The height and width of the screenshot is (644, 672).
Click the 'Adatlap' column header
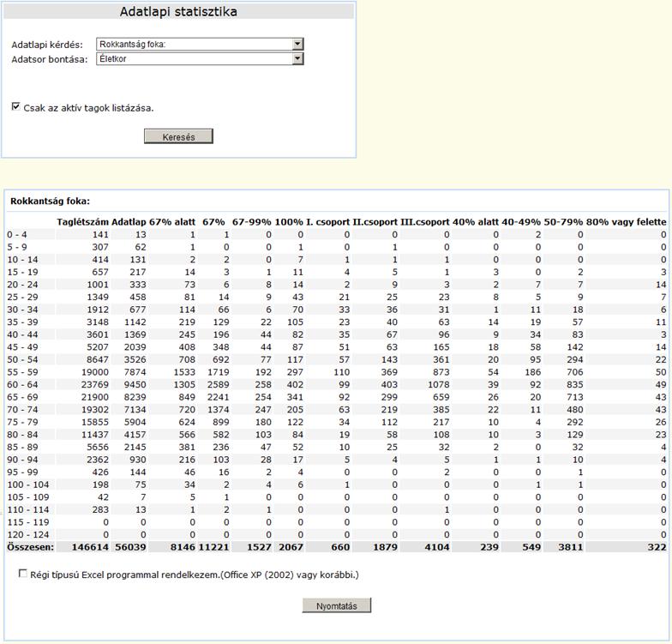coord(129,222)
